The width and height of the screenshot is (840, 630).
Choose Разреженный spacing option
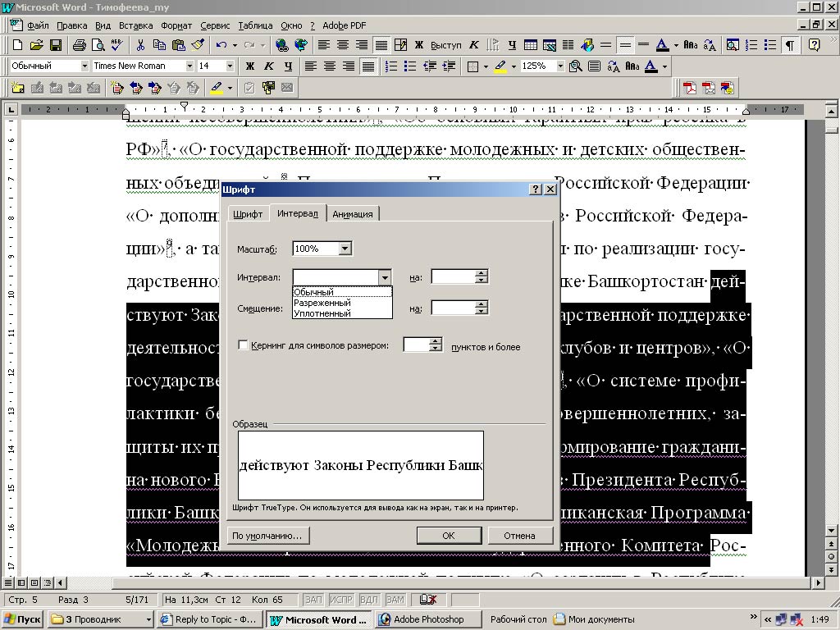click(x=342, y=303)
